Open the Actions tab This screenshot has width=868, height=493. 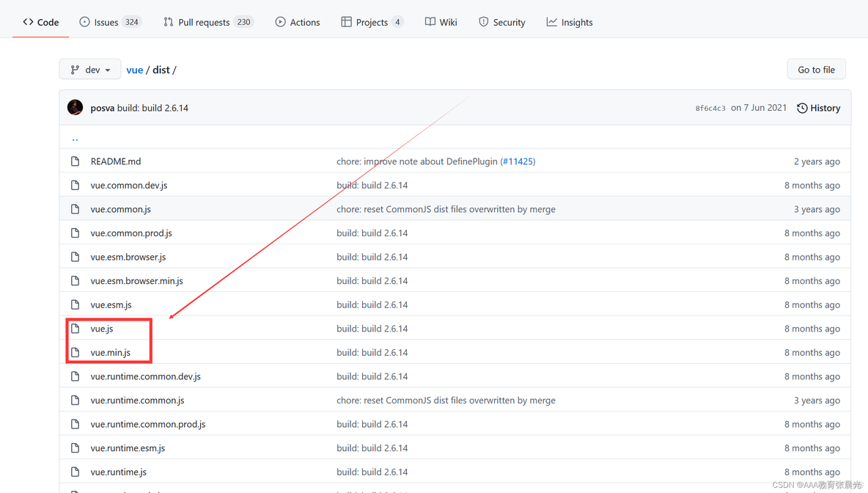point(298,22)
